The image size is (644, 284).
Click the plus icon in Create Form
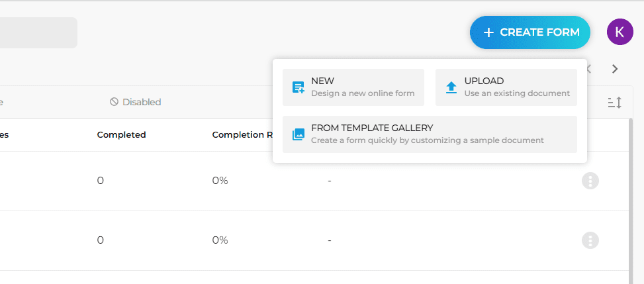pyautogui.click(x=488, y=32)
